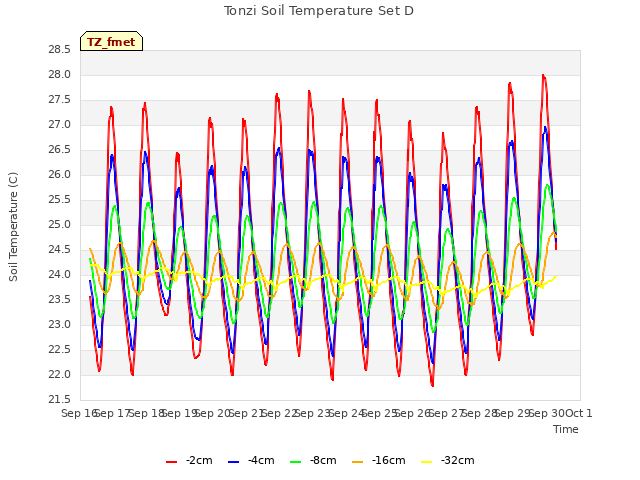
Task: Click the 27.0 y-axis tick label
Action: pyautogui.click(x=60, y=125)
